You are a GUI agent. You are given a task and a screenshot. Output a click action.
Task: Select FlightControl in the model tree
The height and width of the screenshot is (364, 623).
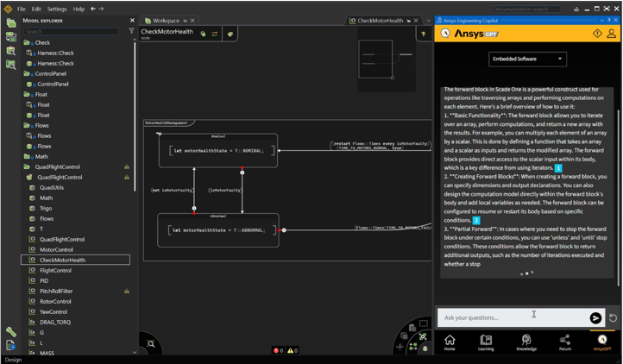(x=55, y=271)
